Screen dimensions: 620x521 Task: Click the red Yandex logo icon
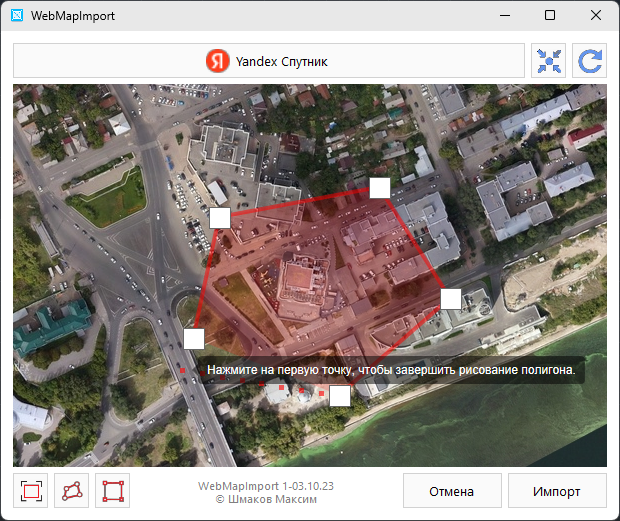pyautogui.click(x=217, y=61)
